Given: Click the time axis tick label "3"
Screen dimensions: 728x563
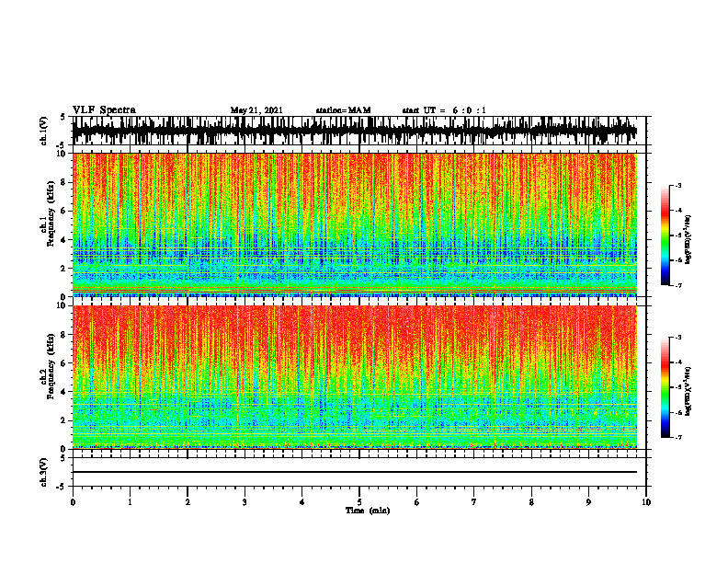Looking at the screenshot, I should click(x=245, y=502).
